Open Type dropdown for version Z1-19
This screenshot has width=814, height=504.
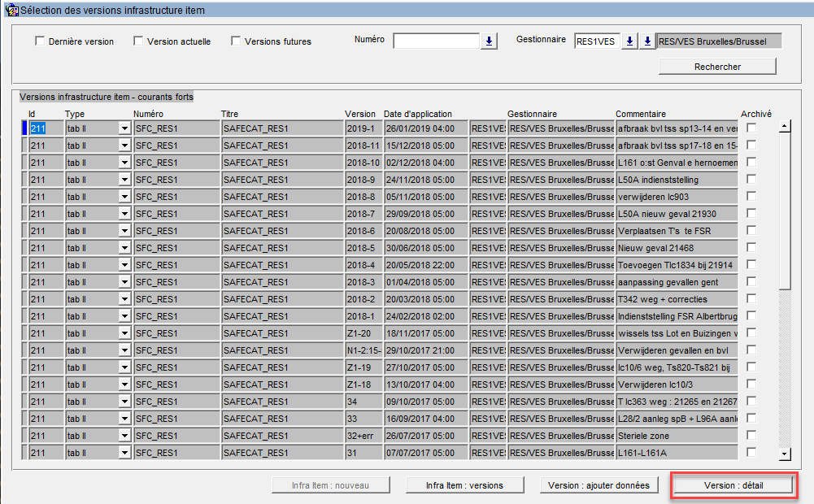point(124,367)
